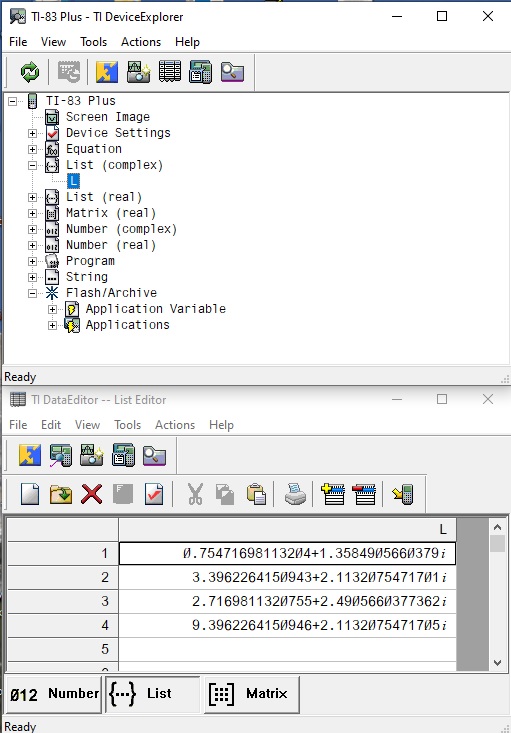The image size is (511, 733).
Task: Click the Paste clipboard icon
Action: click(x=256, y=494)
